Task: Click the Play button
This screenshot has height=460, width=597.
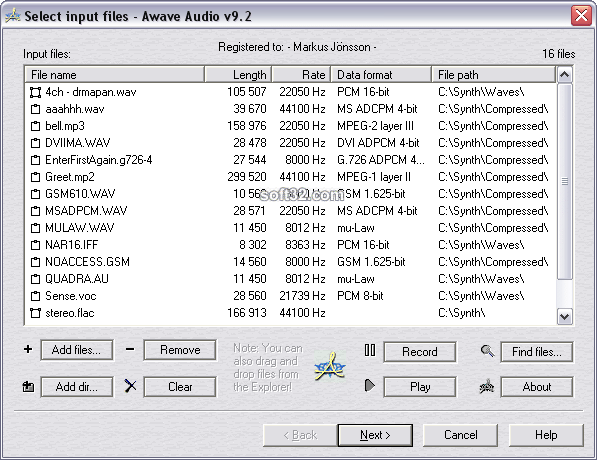Action: pyautogui.click(x=420, y=387)
